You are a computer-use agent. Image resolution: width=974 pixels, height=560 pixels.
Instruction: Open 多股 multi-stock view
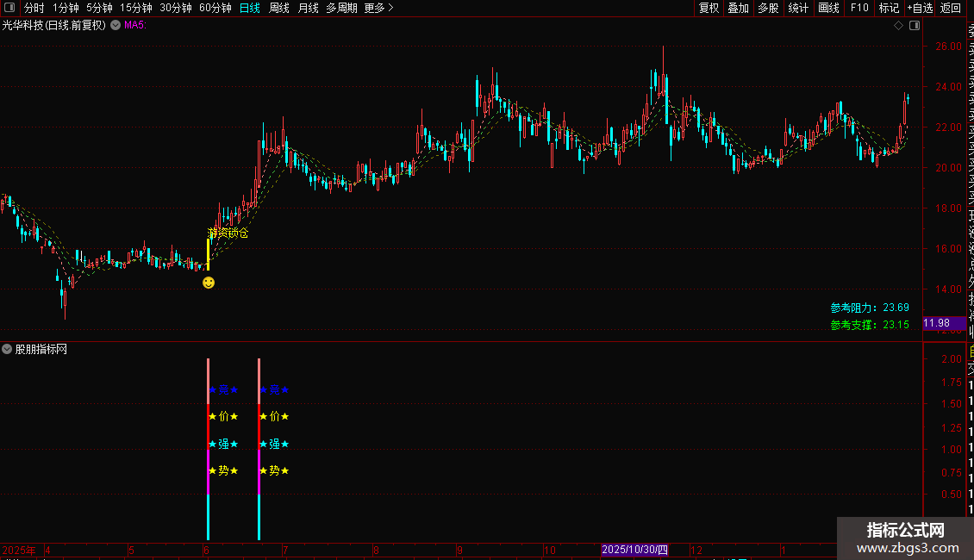point(768,8)
